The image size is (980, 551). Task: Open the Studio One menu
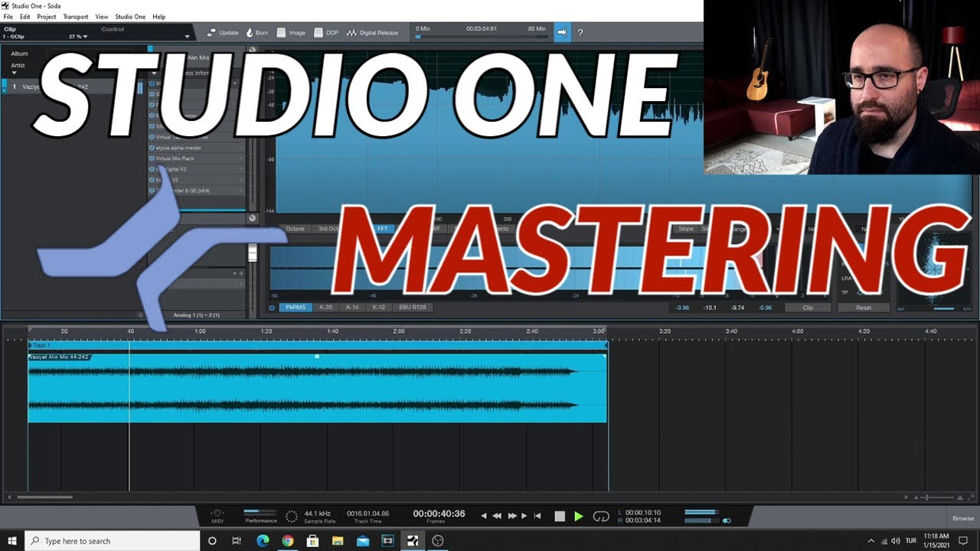pyautogui.click(x=130, y=17)
